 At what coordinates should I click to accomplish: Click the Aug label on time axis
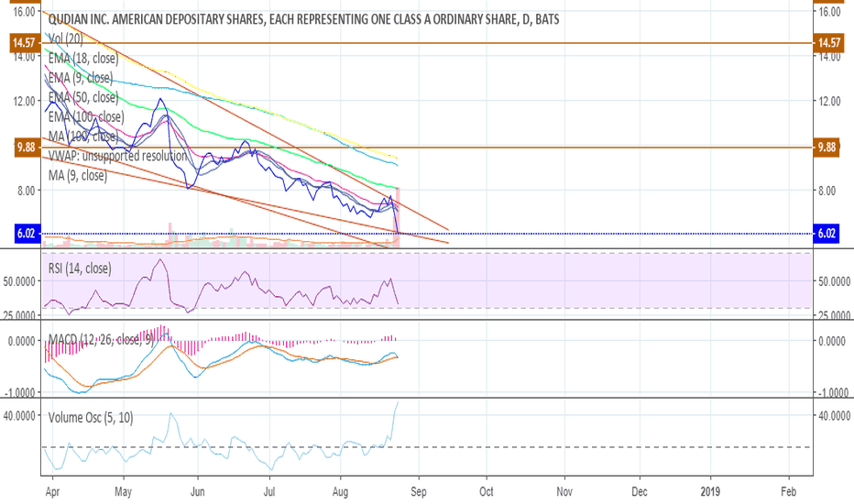tap(340, 491)
